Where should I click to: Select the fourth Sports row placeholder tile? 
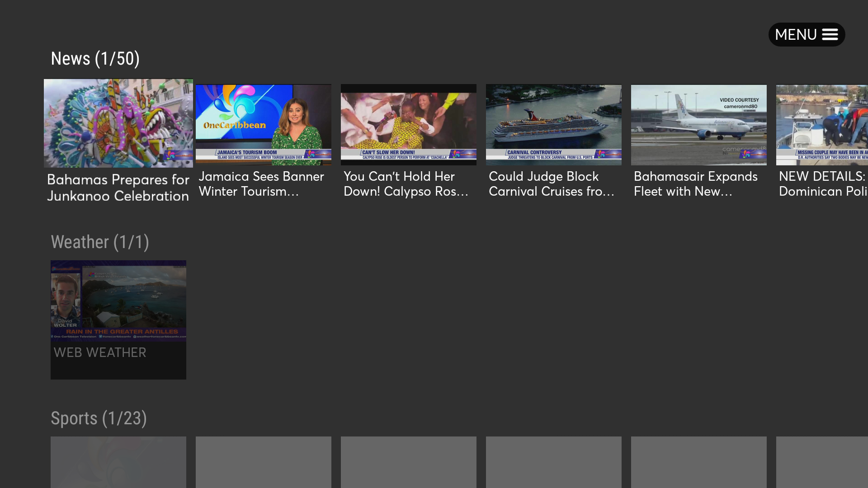pyautogui.click(x=553, y=462)
